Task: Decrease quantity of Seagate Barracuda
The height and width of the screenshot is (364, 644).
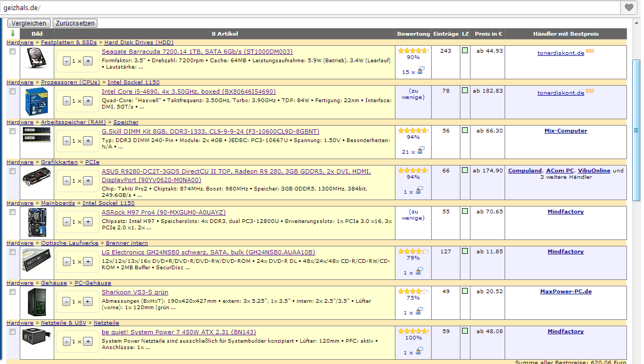Action: pos(67,61)
